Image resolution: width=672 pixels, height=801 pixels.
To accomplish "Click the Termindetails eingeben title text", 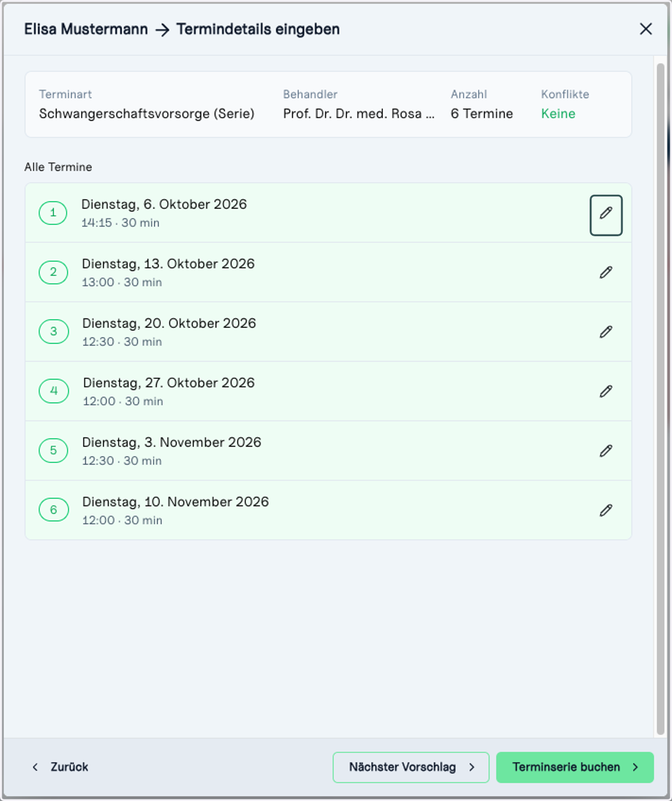I will point(258,29).
